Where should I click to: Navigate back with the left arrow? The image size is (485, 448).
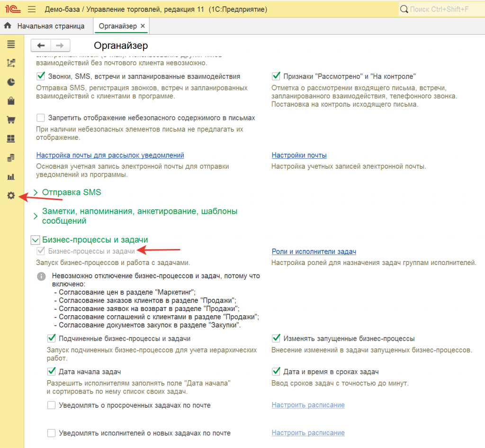pos(41,46)
